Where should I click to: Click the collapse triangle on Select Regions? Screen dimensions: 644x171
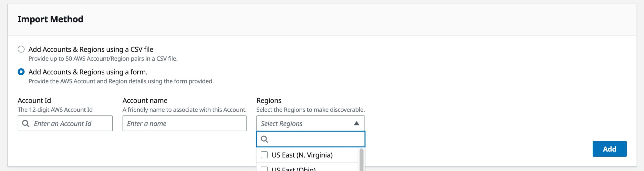click(357, 123)
